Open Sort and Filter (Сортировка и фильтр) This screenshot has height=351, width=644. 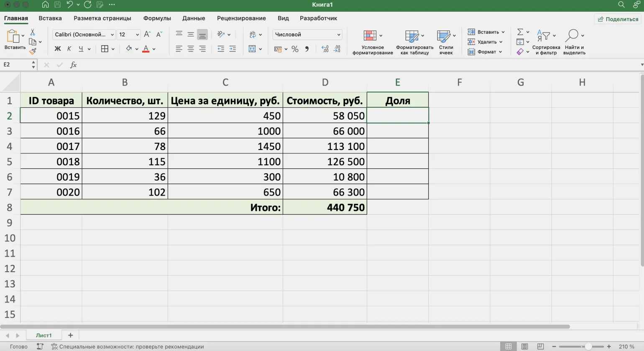[x=546, y=43]
